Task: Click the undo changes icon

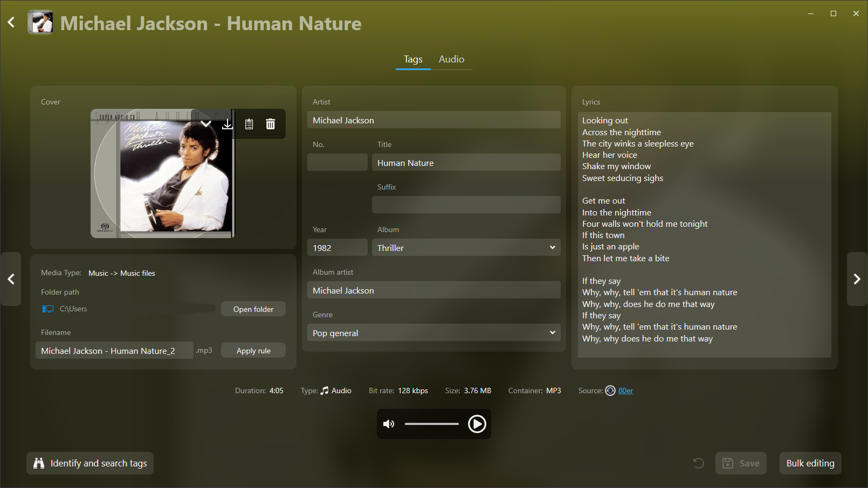Action: click(x=698, y=463)
